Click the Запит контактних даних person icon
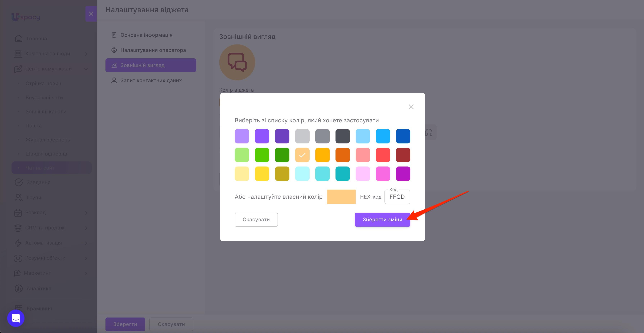 click(114, 80)
